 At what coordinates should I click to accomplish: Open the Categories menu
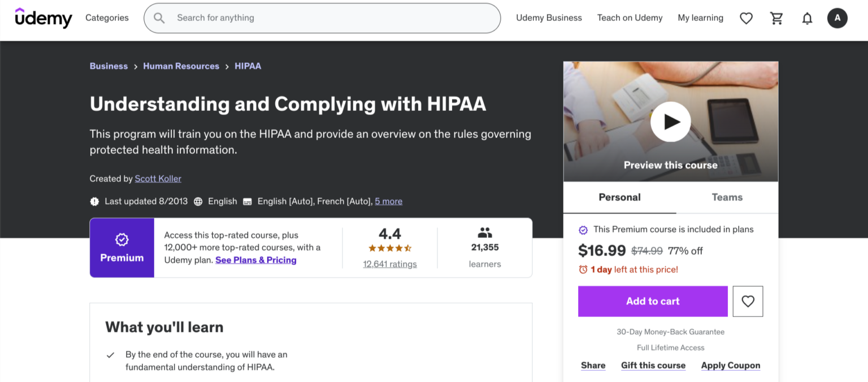(x=107, y=18)
